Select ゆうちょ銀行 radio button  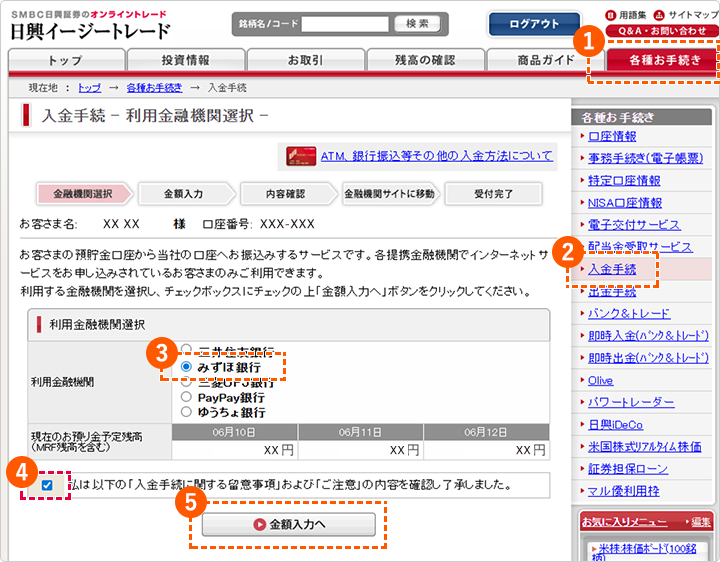click(x=186, y=411)
